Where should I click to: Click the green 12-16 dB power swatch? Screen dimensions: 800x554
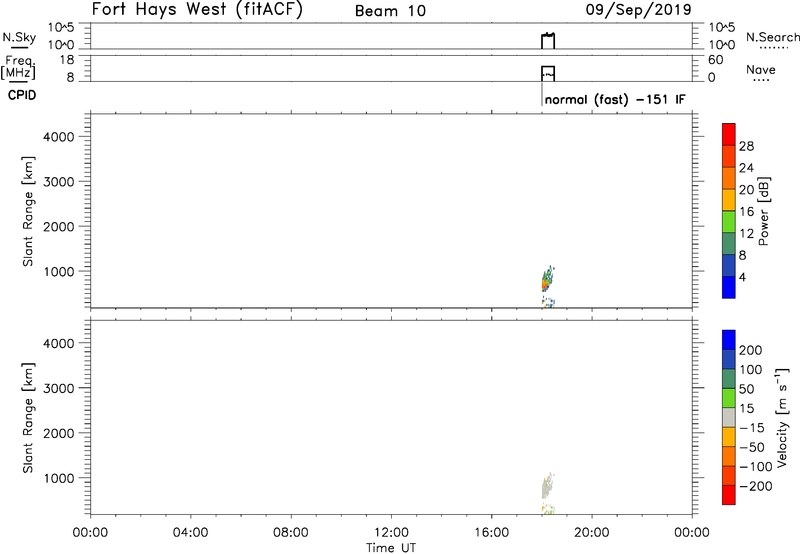[x=729, y=221]
